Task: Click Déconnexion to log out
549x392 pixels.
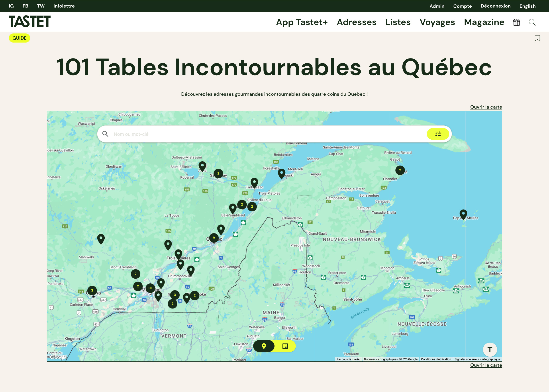Action: click(x=495, y=6)
